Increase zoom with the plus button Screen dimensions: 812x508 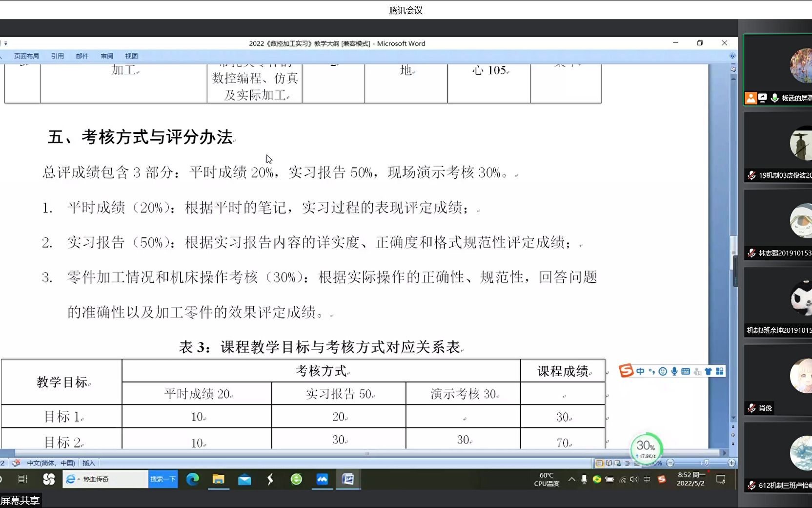click(732, 463)
